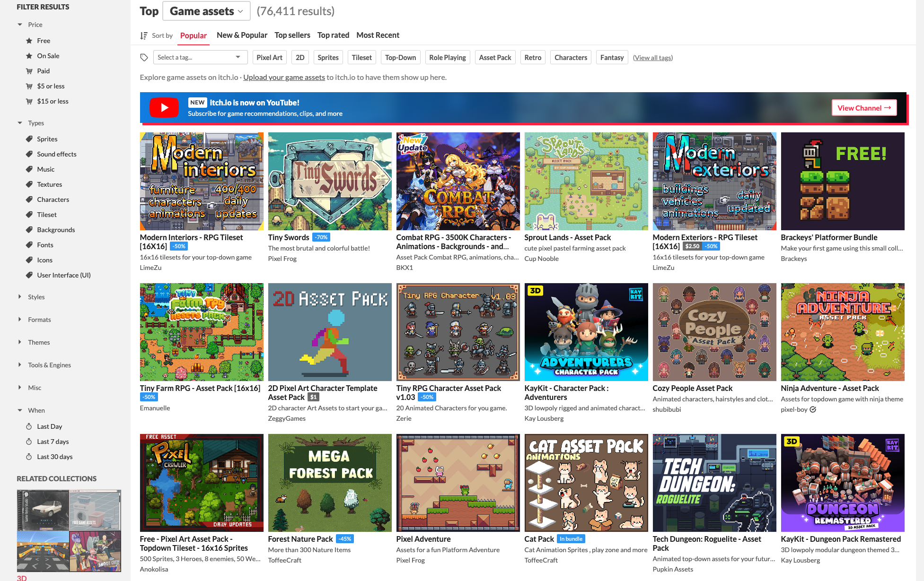The height and width of the screenshot is (581, 924).
Task: Click the cart icon beside $15 or less
Action: point(29,101)
